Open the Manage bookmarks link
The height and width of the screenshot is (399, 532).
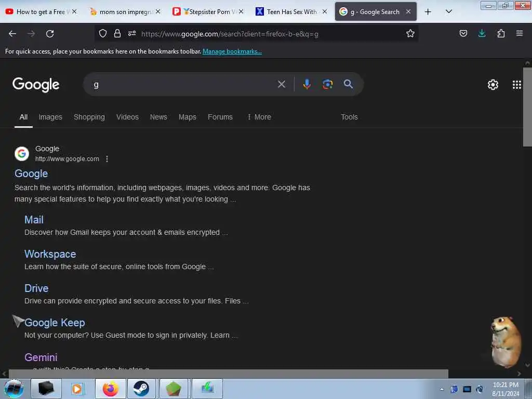pyautogui.click(x=232, y=51)
